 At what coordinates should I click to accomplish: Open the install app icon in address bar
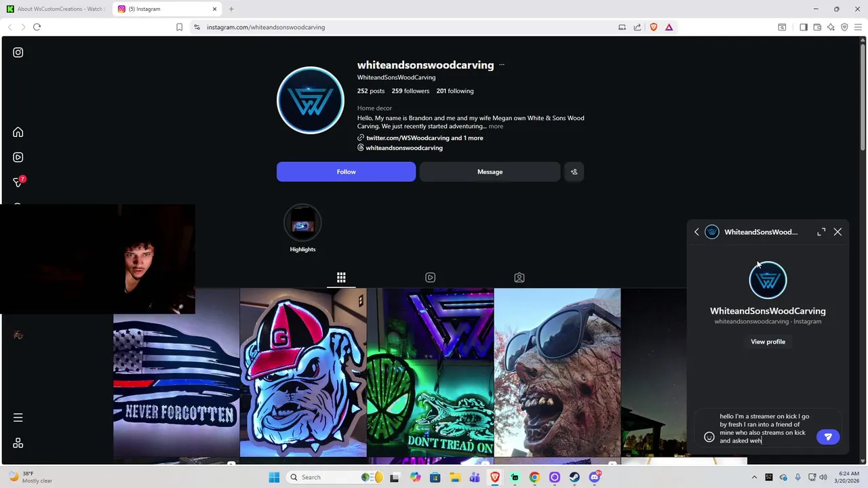click(x=622, y=27)
